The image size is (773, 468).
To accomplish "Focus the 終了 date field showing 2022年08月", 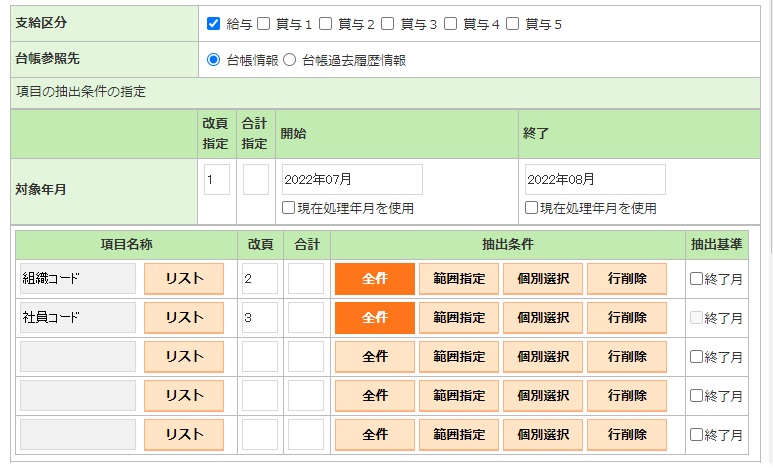I will (595, 180).
